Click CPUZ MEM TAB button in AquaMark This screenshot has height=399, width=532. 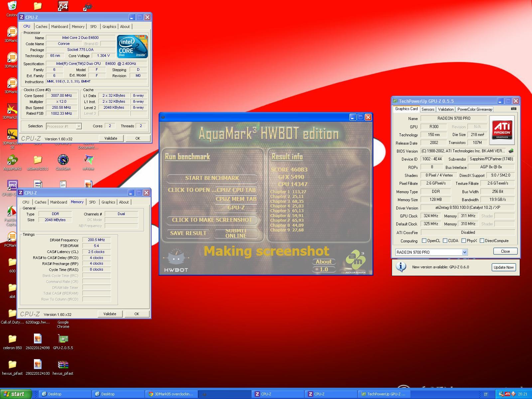click(236, 199)
